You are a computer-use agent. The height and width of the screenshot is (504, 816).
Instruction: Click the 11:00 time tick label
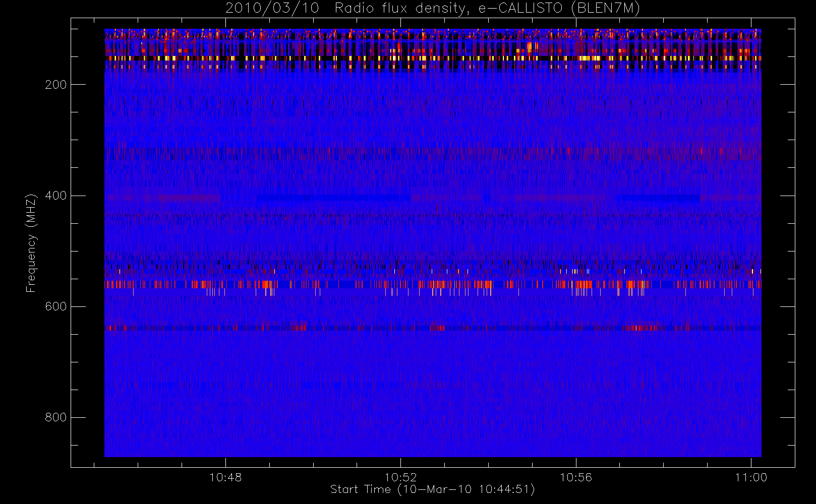click(x=751, y=477)
